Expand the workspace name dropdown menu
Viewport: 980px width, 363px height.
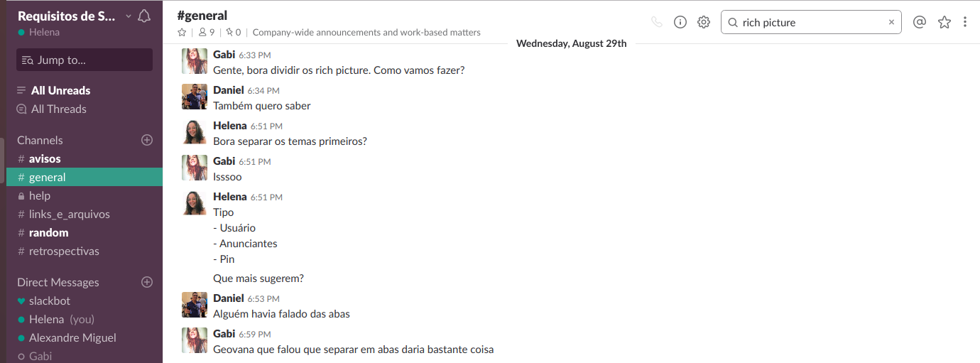(x=128, y=16)
